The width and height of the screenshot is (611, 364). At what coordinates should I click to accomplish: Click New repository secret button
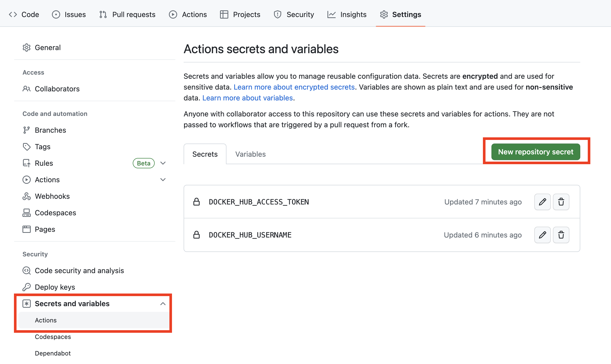pos(536,152)
